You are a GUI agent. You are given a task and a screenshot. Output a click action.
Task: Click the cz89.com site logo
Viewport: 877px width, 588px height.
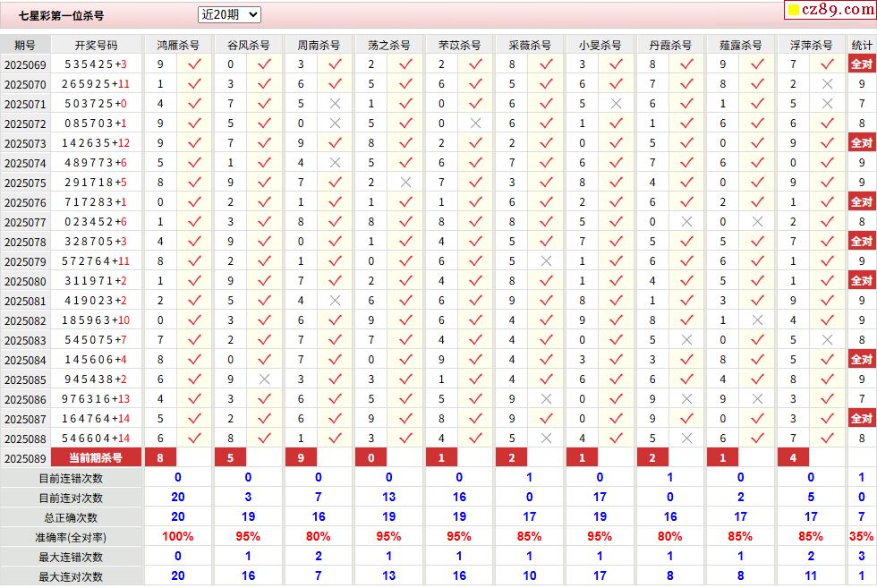[x=830, y=10]
